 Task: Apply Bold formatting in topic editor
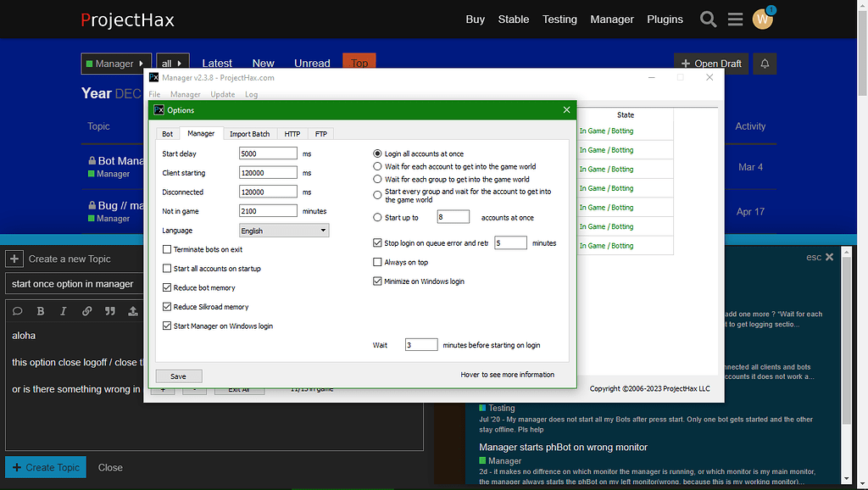[x=40, y=310]
